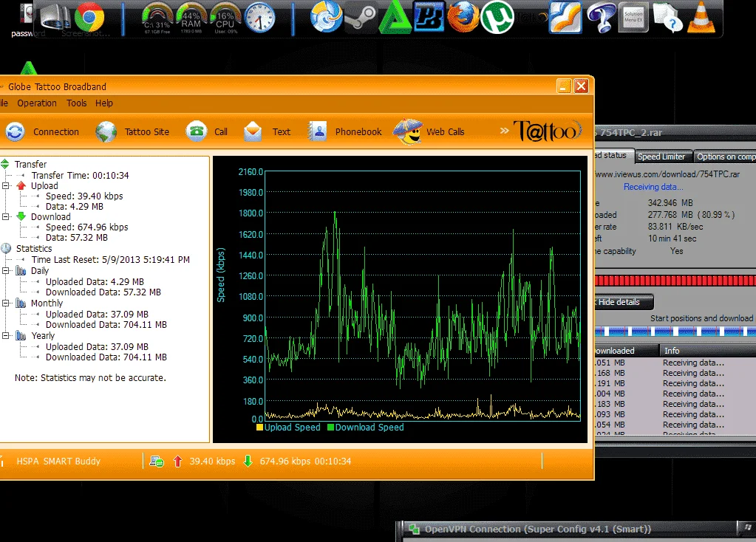Image resolution: width=756 pixels, height=542 pixels.
Task: Click the Download Speed legend swatch
Action: [x=331, y=428]
